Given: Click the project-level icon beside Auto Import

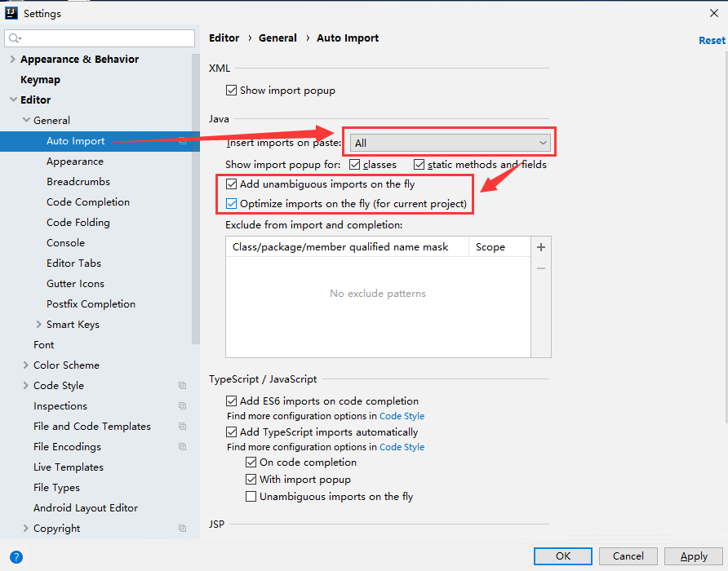Looking at the screenshot, I should coord(183,141).
